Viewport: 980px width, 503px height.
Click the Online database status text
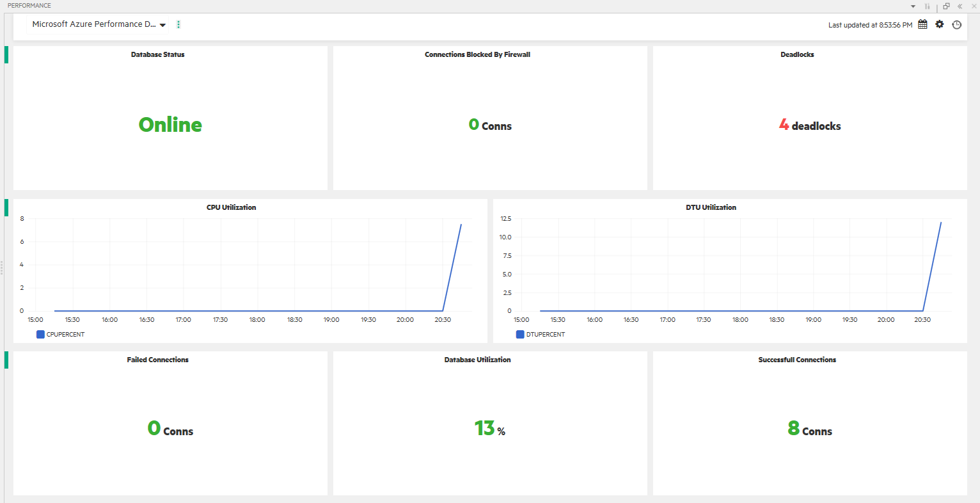pos(170,125)
